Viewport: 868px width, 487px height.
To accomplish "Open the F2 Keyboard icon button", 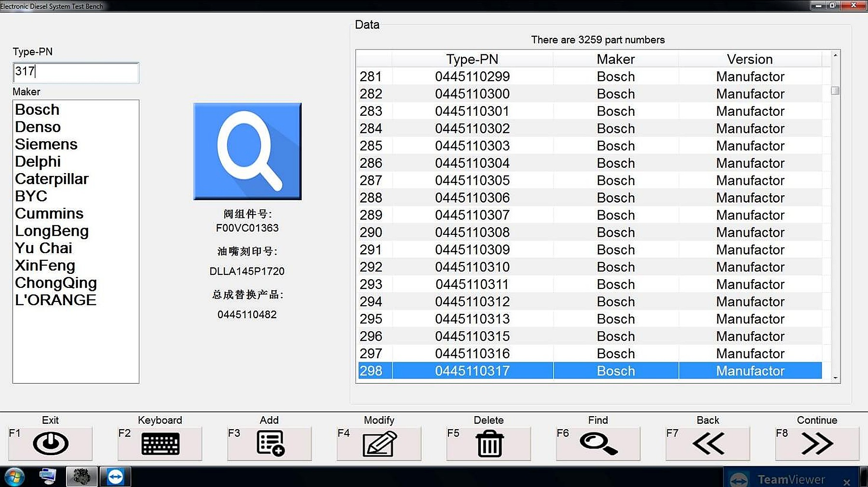I will point(160,443).
